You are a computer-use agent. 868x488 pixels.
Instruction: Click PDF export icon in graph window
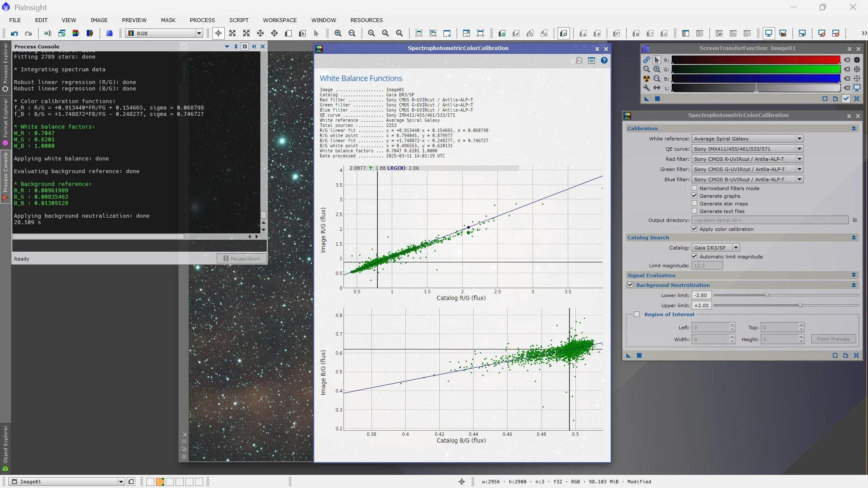[579, 60]
